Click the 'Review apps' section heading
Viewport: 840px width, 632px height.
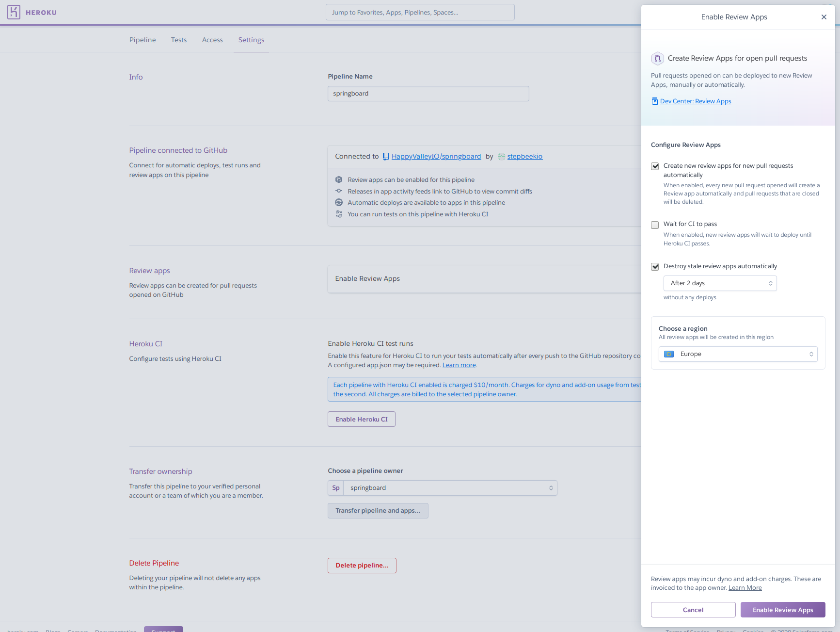[x=150, y=271]
